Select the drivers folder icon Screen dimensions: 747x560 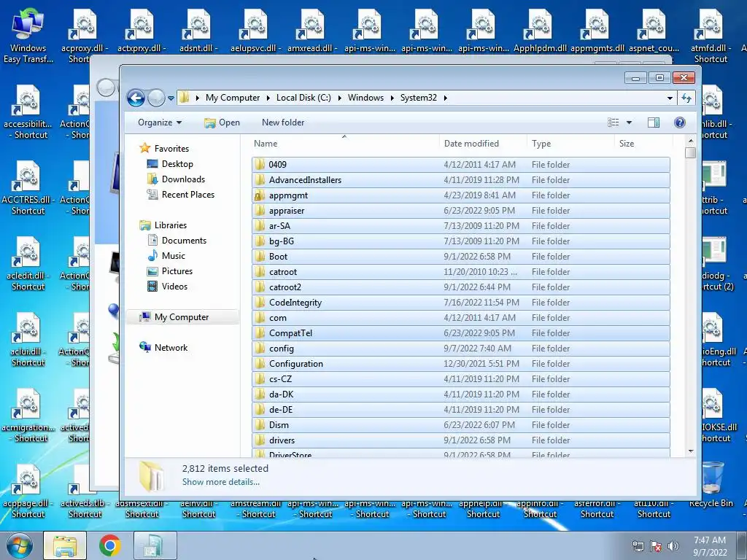(x=259, y=440)
